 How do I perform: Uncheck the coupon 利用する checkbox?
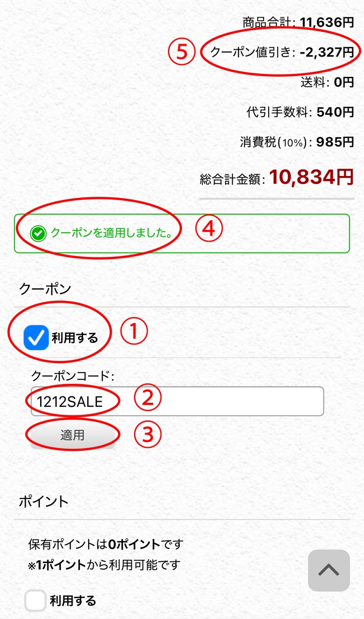36,337
